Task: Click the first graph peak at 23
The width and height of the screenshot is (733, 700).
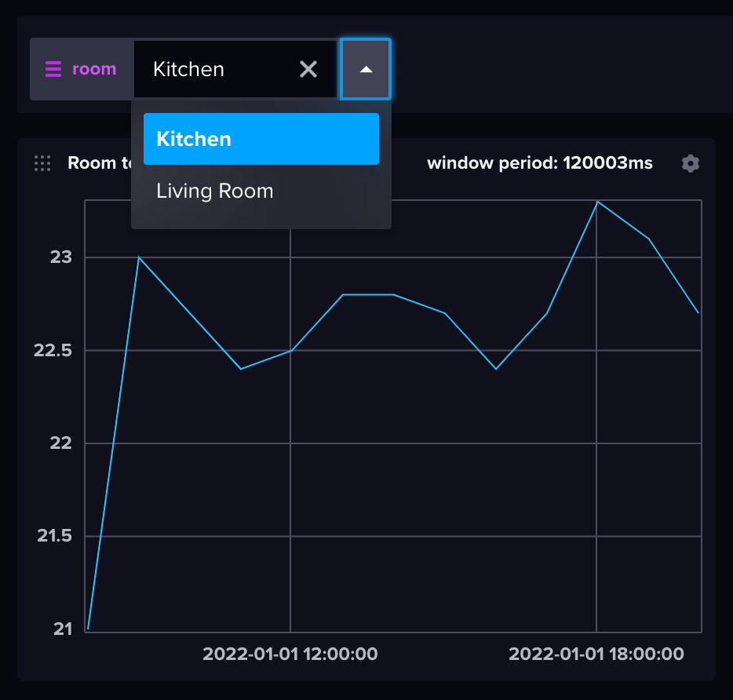Action: tap(139, 257)
